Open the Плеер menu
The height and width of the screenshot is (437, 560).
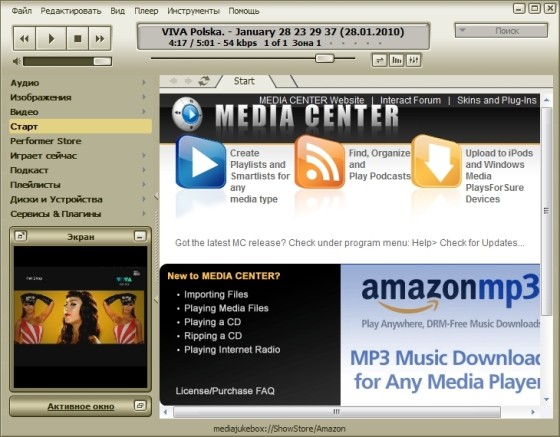point(146,11)
